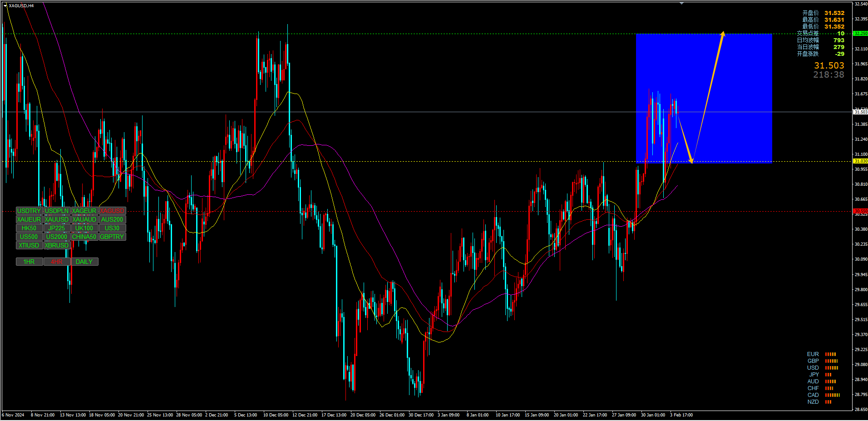
Task: Click the 28.650 price scale label
Action: coord(861,410)
